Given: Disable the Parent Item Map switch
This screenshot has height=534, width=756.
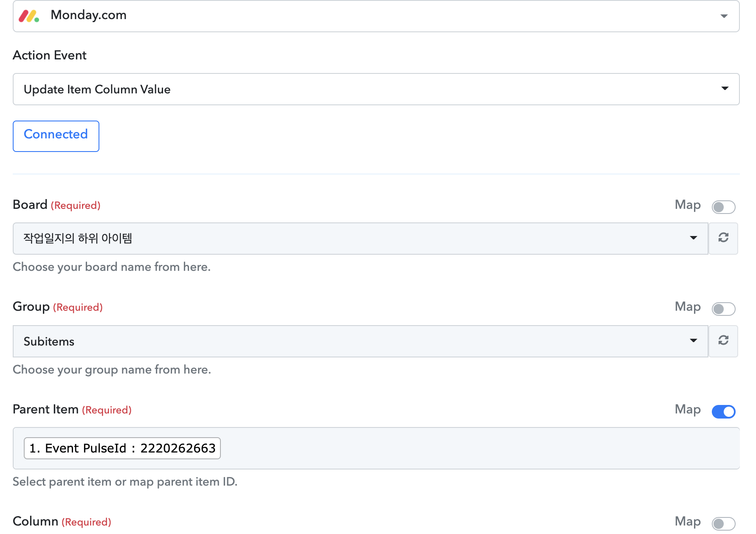Looking at the screenshot, I should pos(723,411).
